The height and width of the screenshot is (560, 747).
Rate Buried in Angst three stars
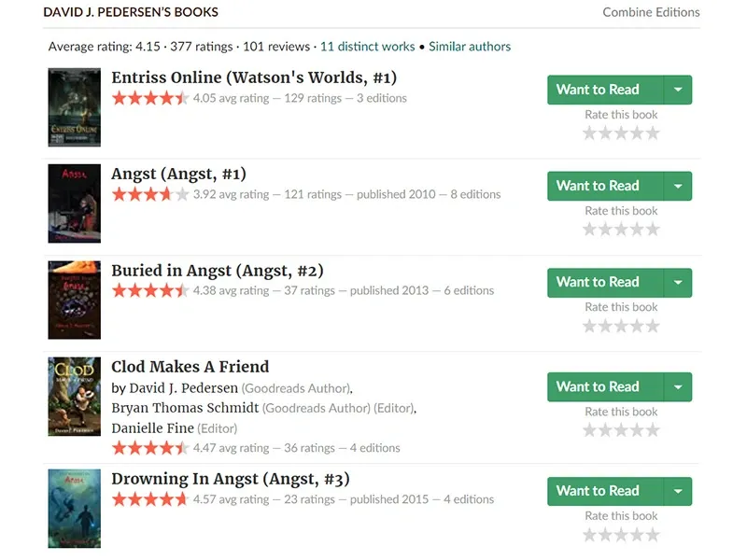pos(621,326)
